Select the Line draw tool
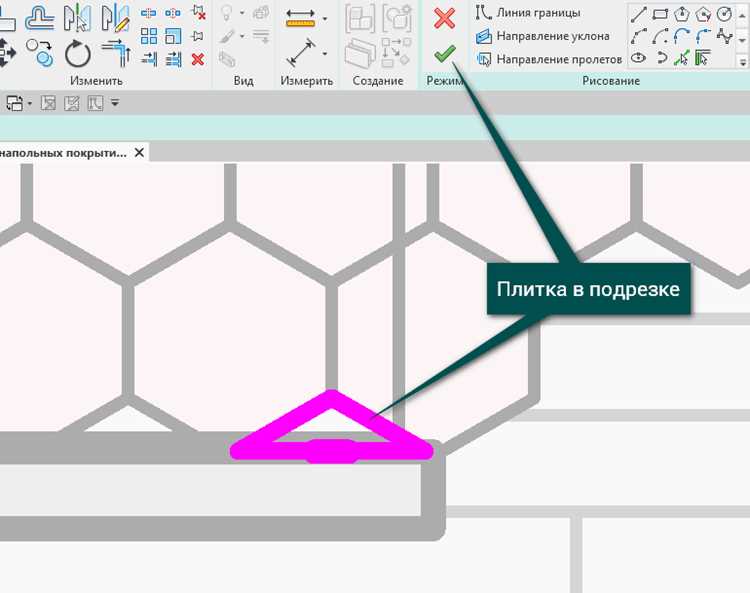Image resolution: width=750 pixels, height=593 pixels. tap(639, 14)
